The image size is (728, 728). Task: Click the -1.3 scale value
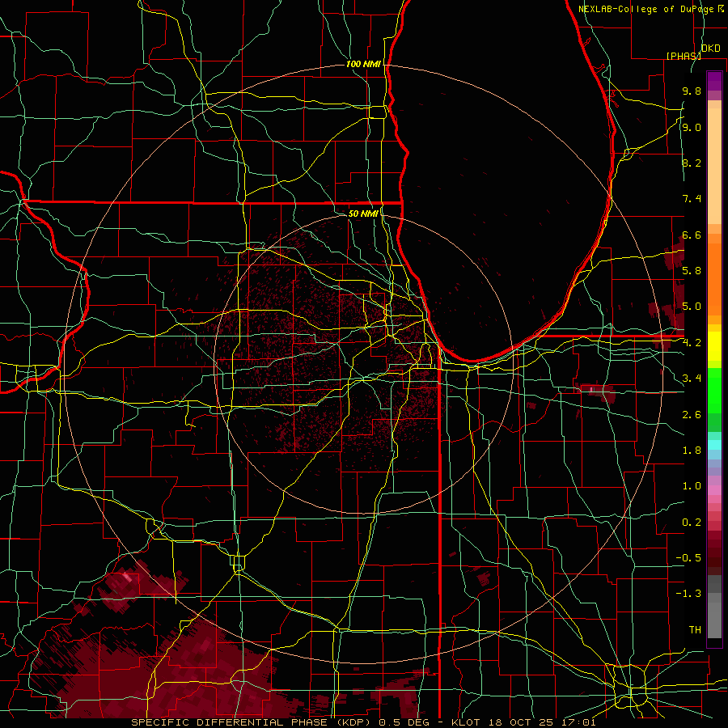(688, 594)
